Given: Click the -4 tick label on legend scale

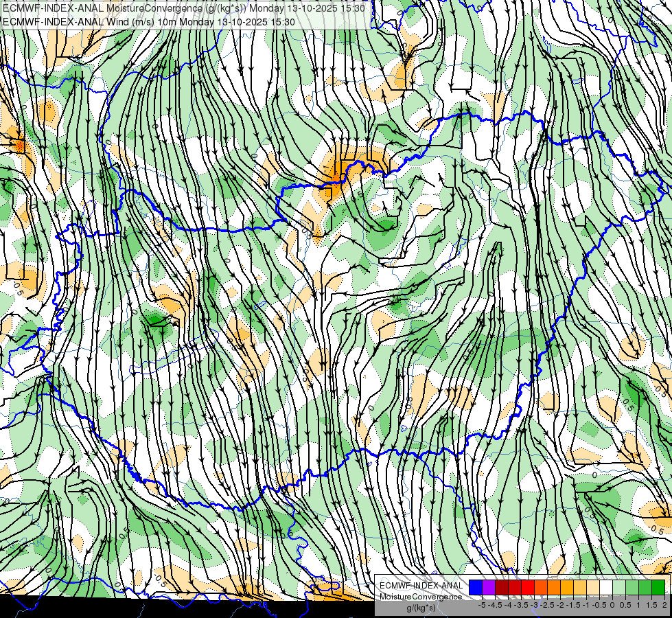Looking at the screenshot, I should (508, 605).
